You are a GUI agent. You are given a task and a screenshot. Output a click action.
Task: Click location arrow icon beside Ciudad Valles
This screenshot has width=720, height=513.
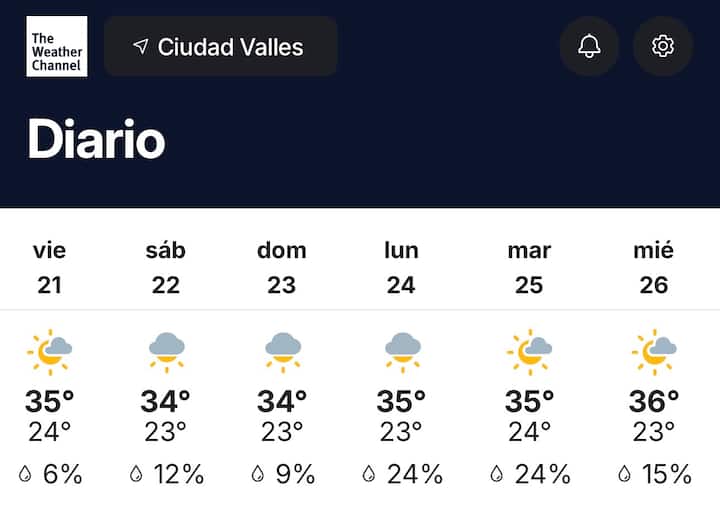click(141, 46)
